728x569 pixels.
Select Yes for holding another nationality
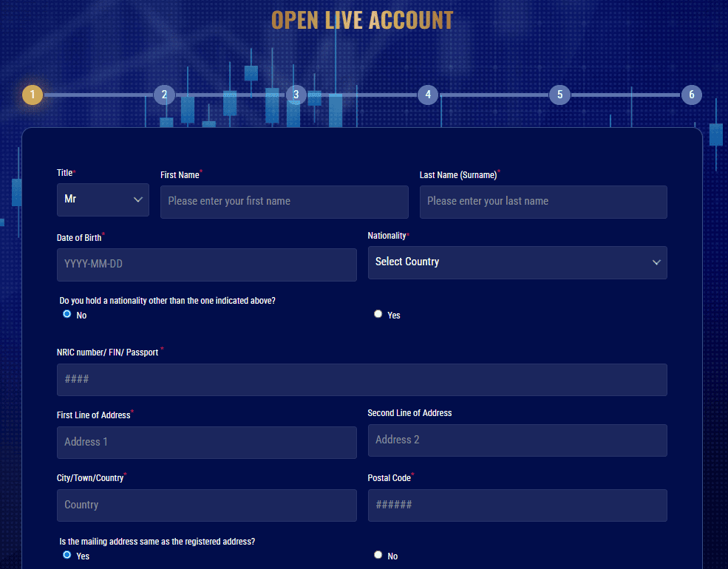[x=378, y=313]
